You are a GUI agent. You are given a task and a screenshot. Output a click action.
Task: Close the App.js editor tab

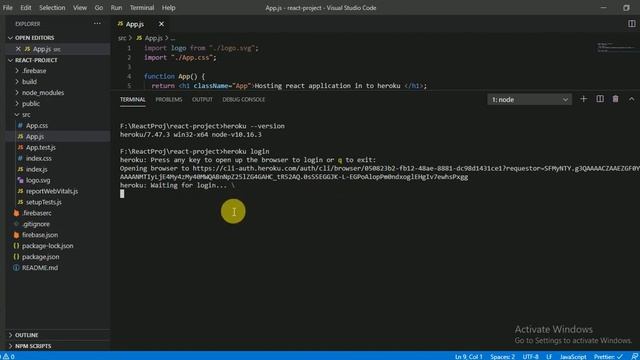(161, 24)
